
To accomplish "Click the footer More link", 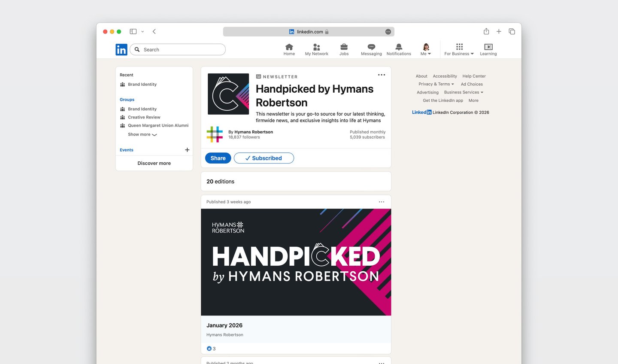I will point(473,100).
